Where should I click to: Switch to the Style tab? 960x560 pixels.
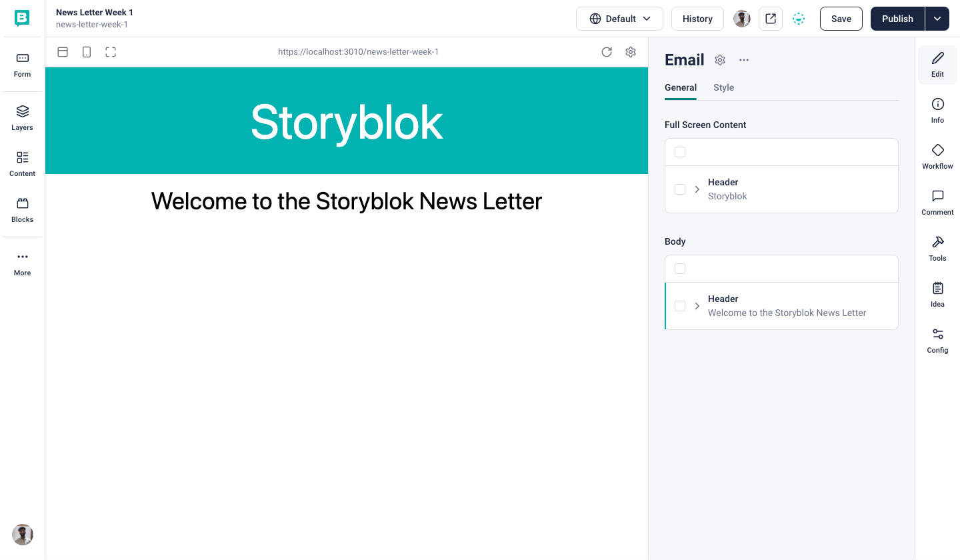point(723,87)
